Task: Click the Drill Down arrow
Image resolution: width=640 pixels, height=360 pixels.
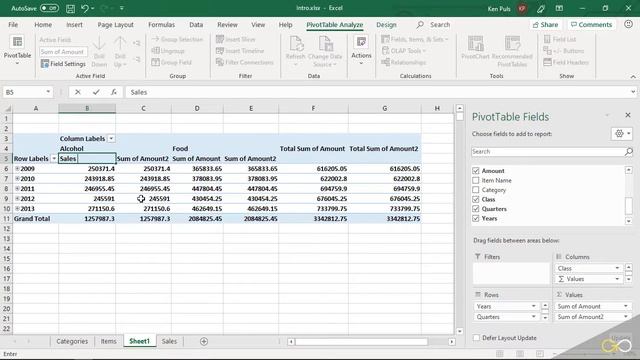Action: (99, 51)
